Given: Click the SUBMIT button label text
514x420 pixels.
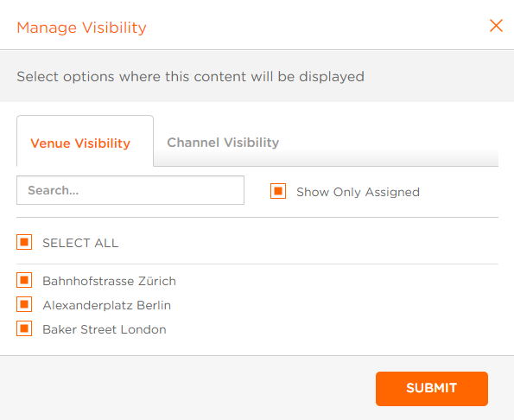Looking at the screenshot, I should [x=432, y=388].
